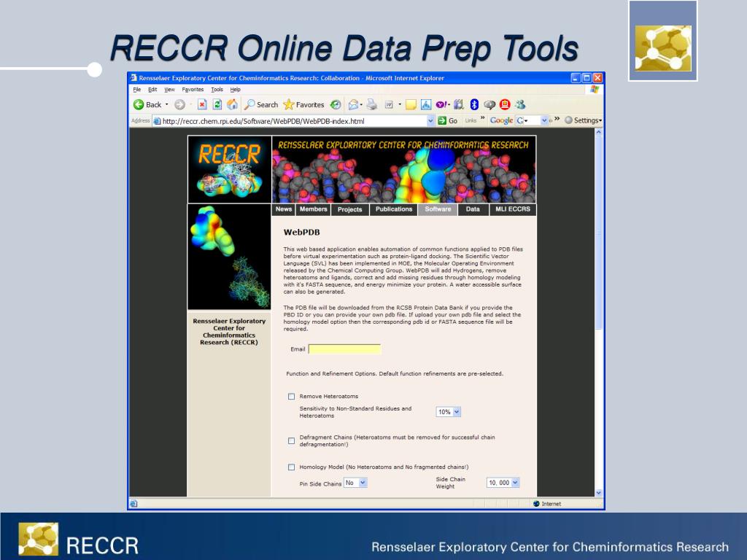Open the Sensitivity 10% dropdown
The width and height of the screenshot is (747, 560).
(x=449, y=412)
